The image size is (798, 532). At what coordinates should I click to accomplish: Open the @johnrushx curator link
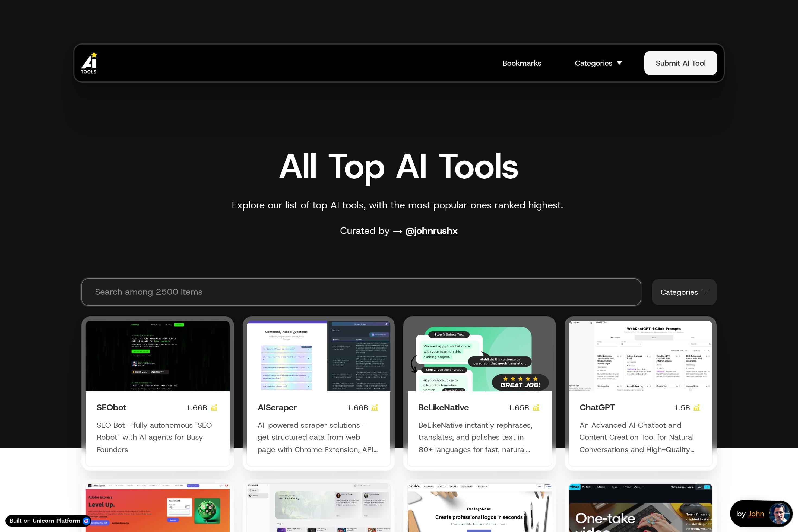tap(431, 231)
